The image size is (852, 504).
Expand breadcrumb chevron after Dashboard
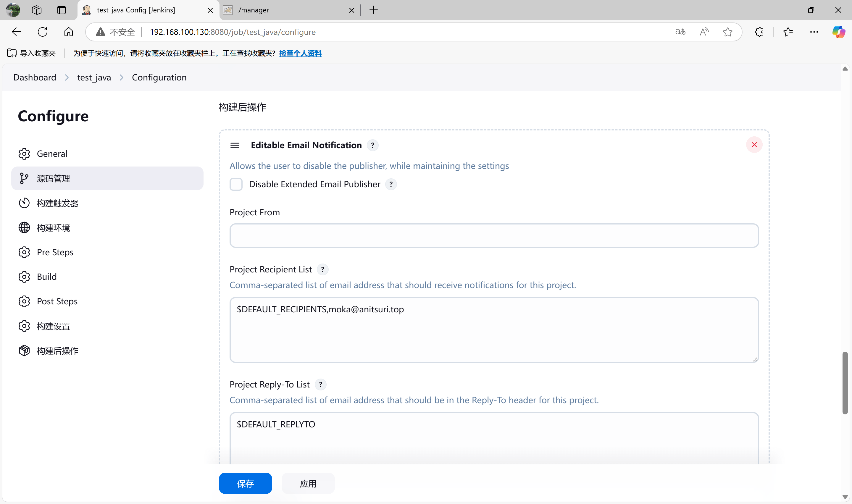[67, 78]
